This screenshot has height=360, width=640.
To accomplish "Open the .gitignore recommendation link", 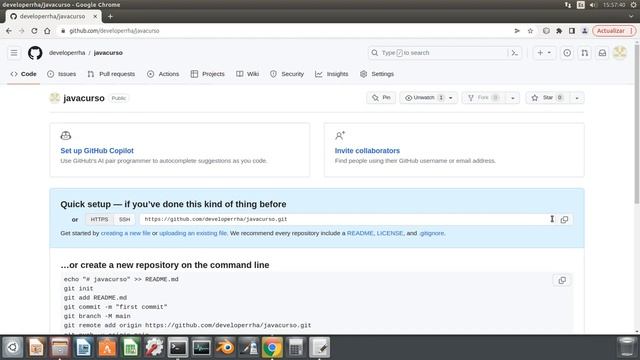I will (431, 233).
